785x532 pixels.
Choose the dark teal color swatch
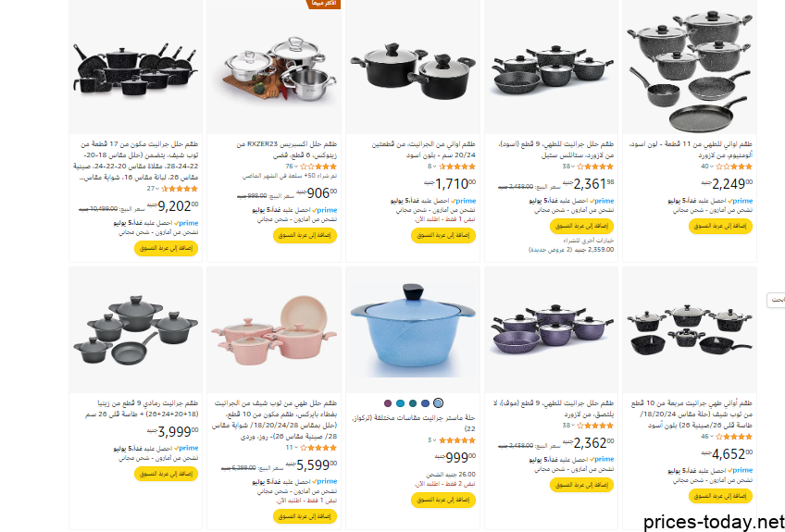point(413,402)
